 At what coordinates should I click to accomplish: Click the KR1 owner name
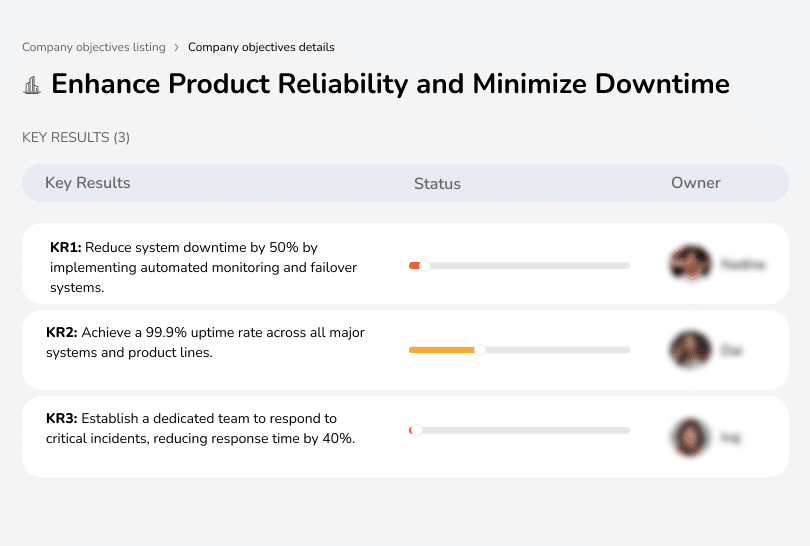coord(742,264)
